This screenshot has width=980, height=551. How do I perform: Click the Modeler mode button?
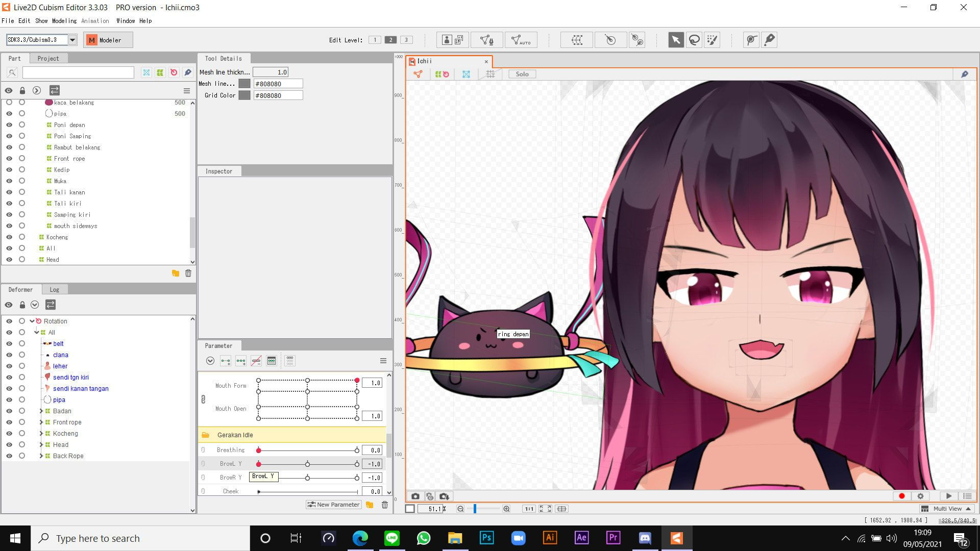108,40
